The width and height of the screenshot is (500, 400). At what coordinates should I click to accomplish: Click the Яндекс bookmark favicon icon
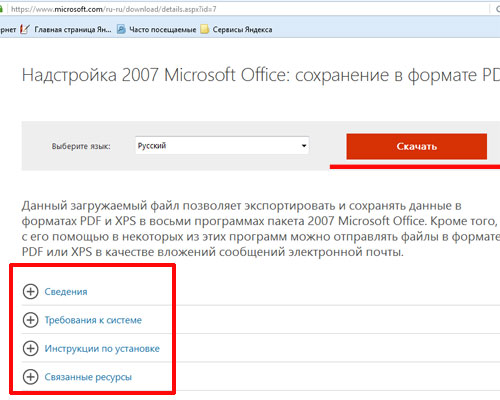25,29
